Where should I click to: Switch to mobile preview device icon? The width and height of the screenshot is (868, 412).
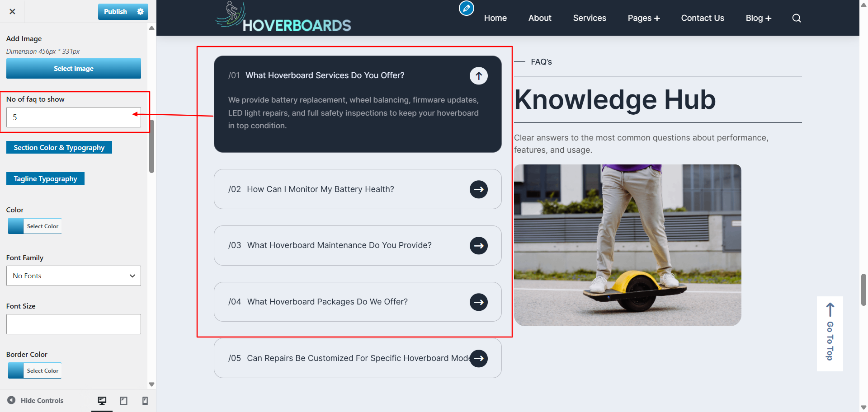[x=145, y=401]
